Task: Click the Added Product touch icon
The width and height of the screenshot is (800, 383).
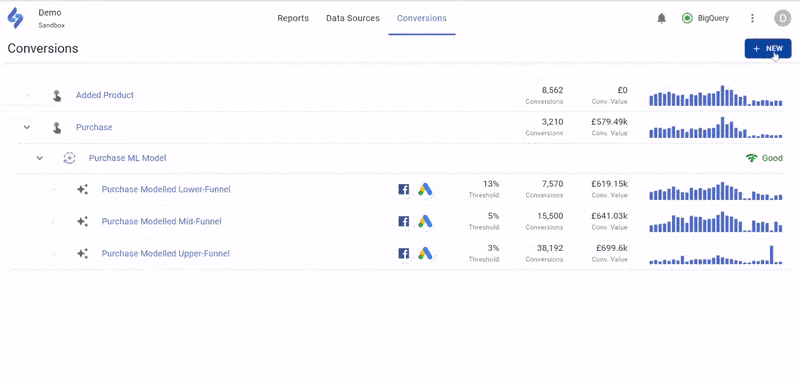Action: (x=57, y=95)
